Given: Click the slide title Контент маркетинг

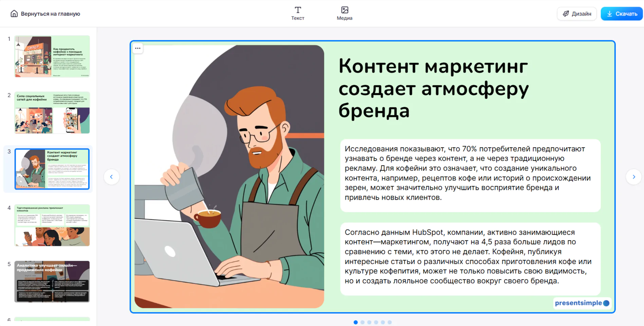Looking at the screenshot, I should click(x=434, y=88).
